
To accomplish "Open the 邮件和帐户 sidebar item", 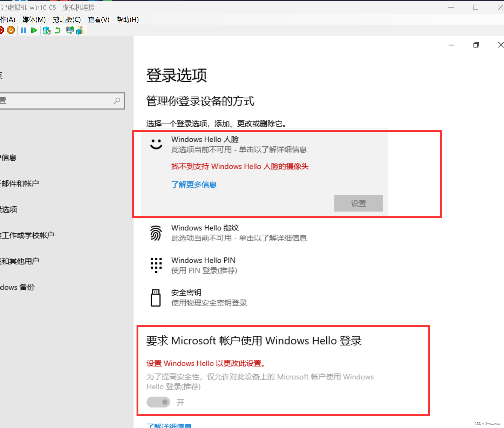I will click(x=19, y=184).
